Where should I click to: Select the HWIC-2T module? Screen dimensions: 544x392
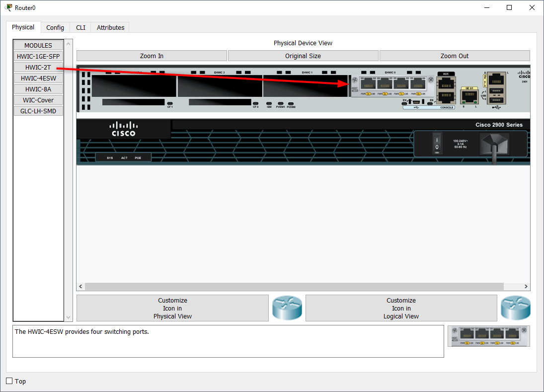click(x=38, y=67)
